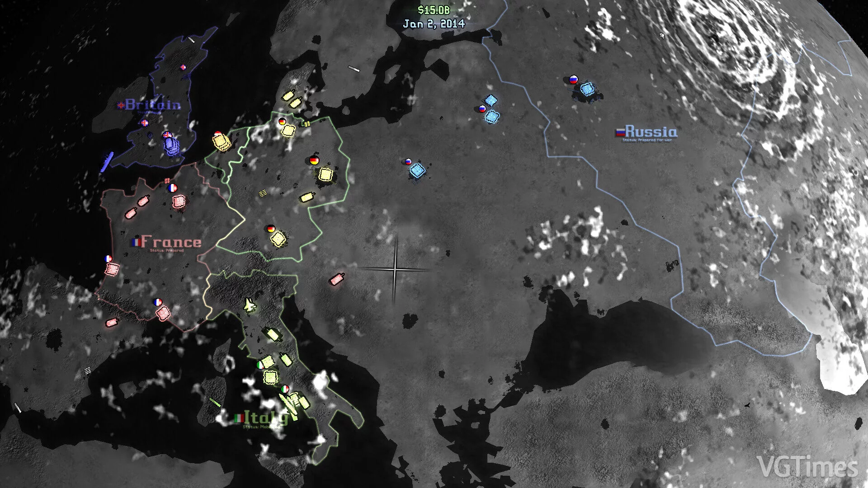
Task: Select the pink unit on France's Atlantic coast
Action: click(x=112, y=269)
